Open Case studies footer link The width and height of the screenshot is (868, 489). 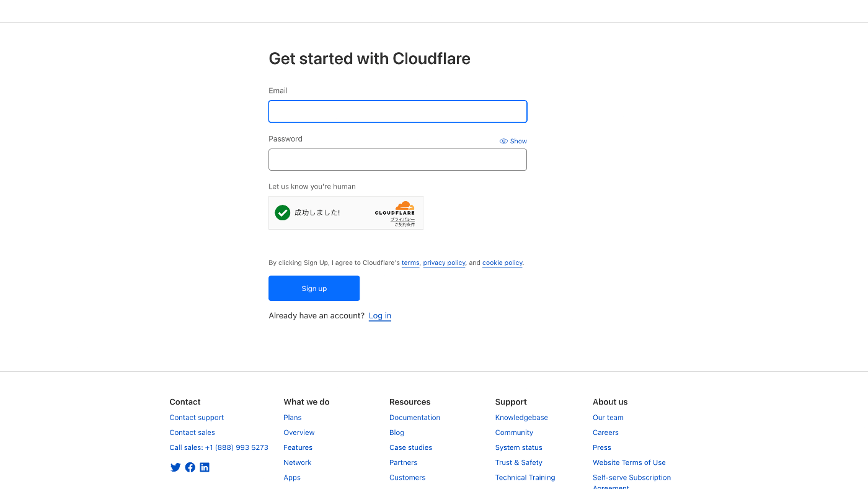411,447
